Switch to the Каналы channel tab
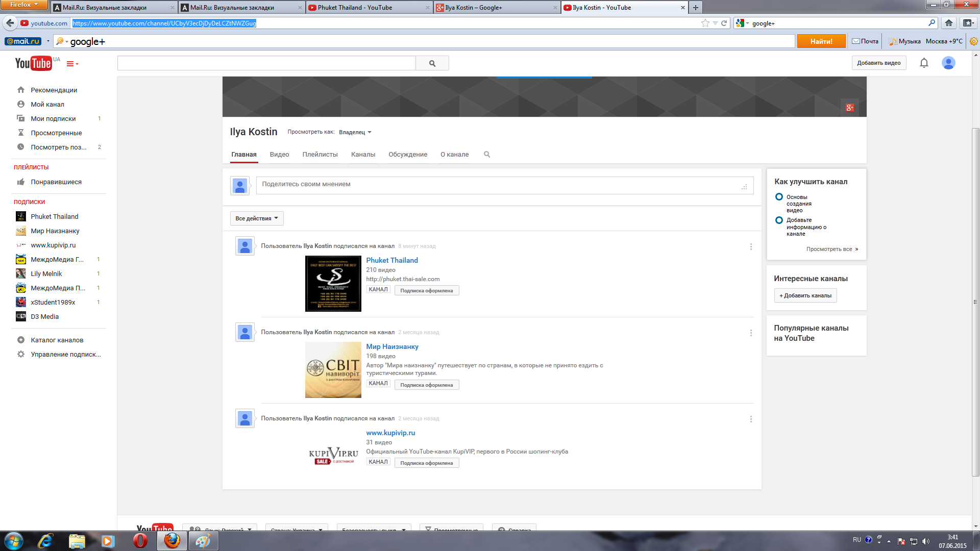 pyautogui.click(x=363, y=155)
